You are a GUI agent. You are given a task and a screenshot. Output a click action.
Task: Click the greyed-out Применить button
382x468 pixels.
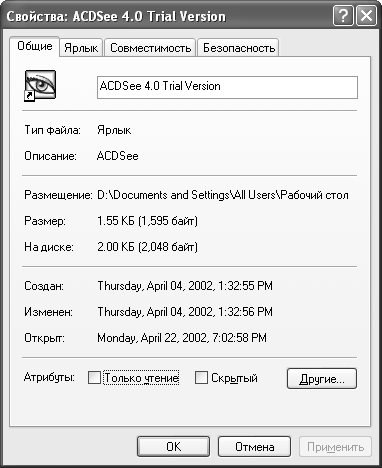coord(335,447)
